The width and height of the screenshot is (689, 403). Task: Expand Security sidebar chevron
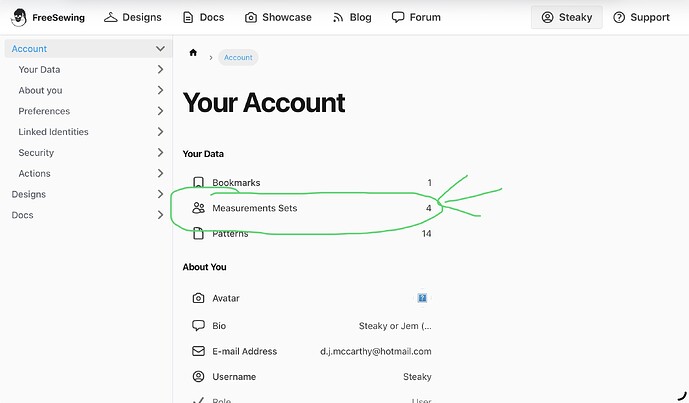click(x=160, y=152)
